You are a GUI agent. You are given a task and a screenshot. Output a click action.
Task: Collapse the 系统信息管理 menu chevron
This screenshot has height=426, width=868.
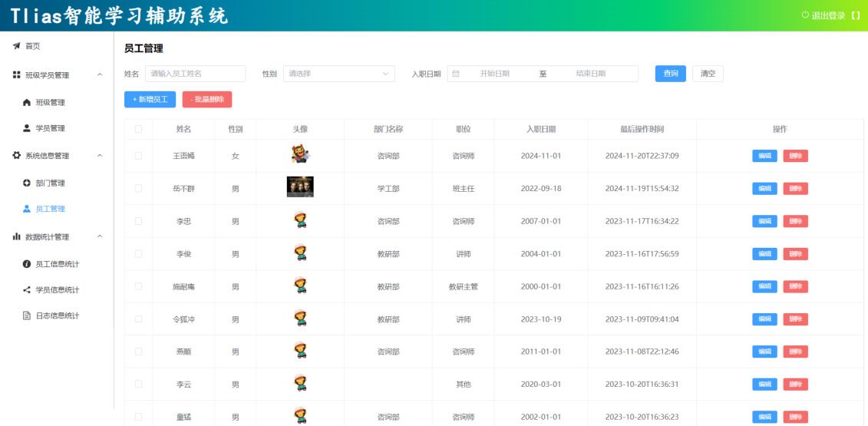point(100,156)
